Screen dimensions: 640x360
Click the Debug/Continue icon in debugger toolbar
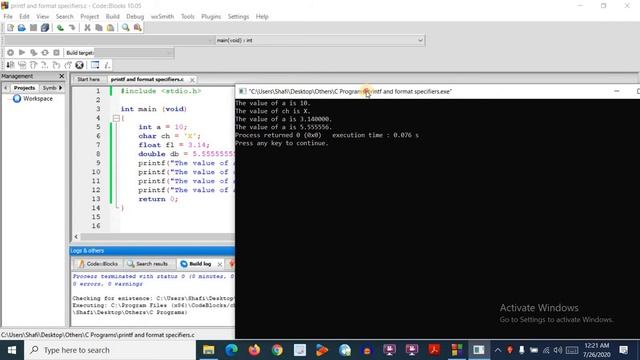point(10,65)
